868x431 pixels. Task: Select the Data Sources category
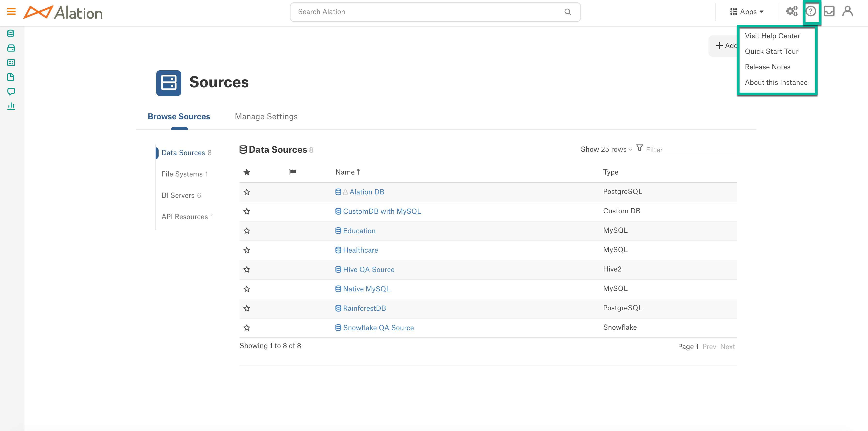point(186,153)
